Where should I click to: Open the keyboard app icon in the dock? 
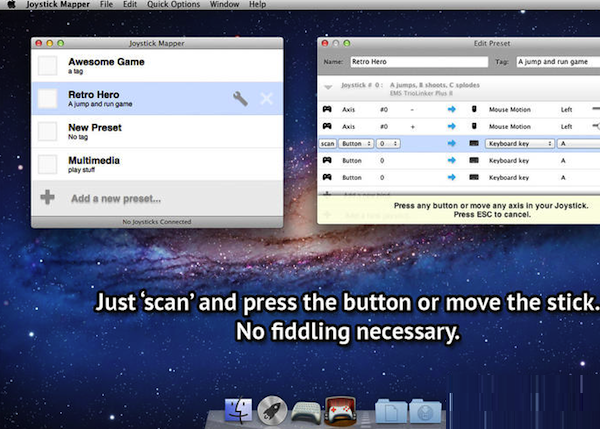[306, 413]
